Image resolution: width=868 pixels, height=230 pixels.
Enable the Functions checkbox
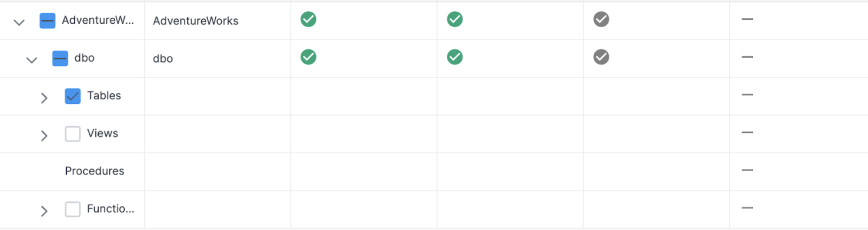pyautogui.click(x=73, y=209)
